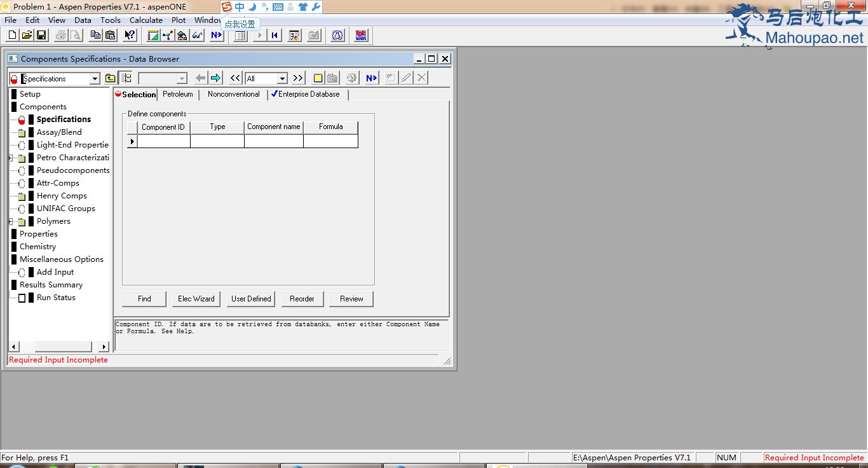Switch to the Petroleum tab
Viewport: 868px width, 468px height.
tap(178, 94)
